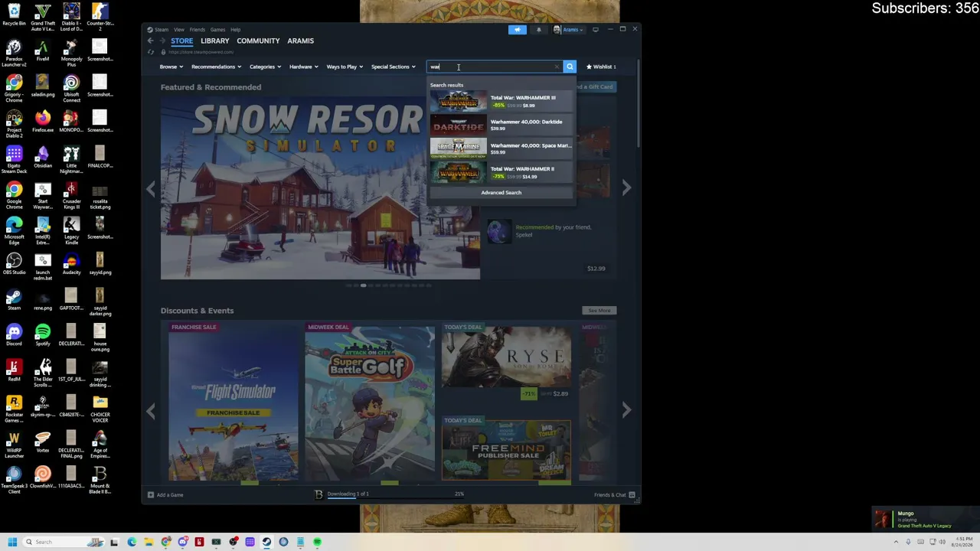Viewport: 980px width, 551px height.
Task: Open the Friends menu
Action: 197,30
